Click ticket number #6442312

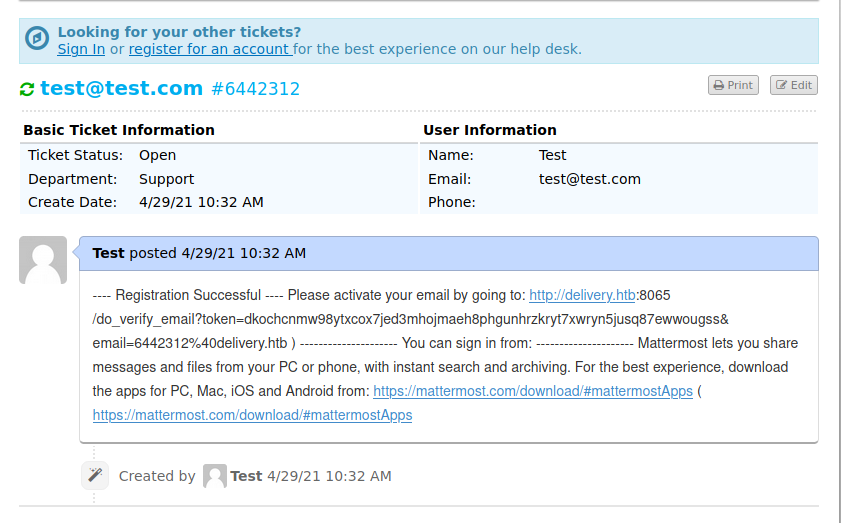pyautogui.click(x=256, y=89)
